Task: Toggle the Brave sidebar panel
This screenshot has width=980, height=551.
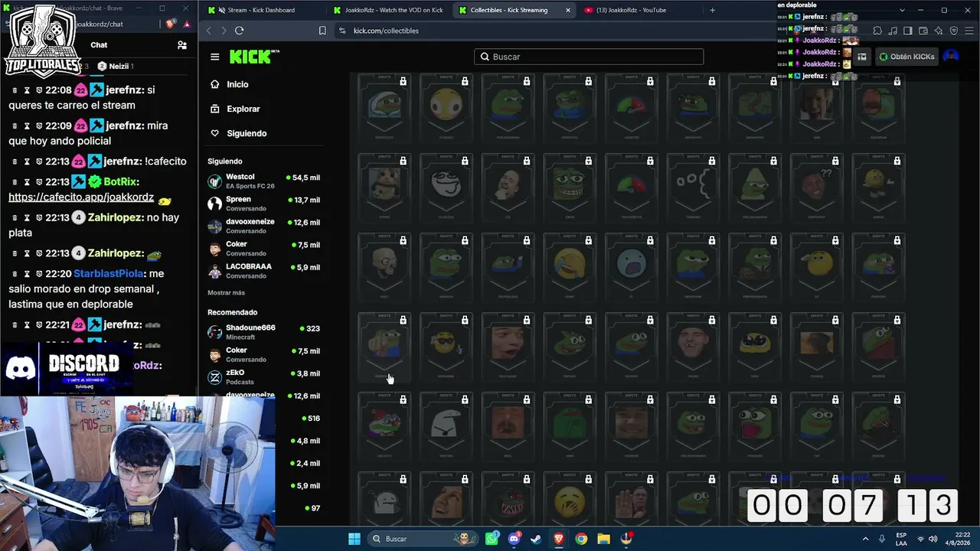Action: 908,31
